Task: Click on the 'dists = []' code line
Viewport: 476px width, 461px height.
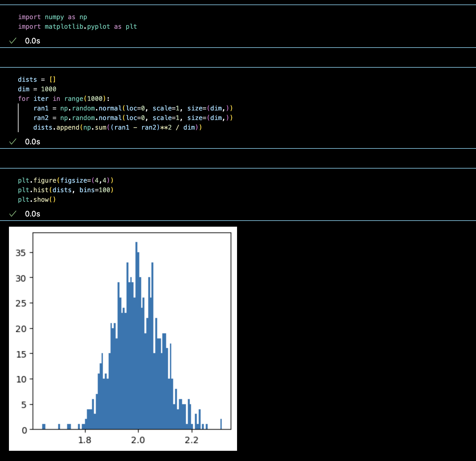Action: [37, 79]
